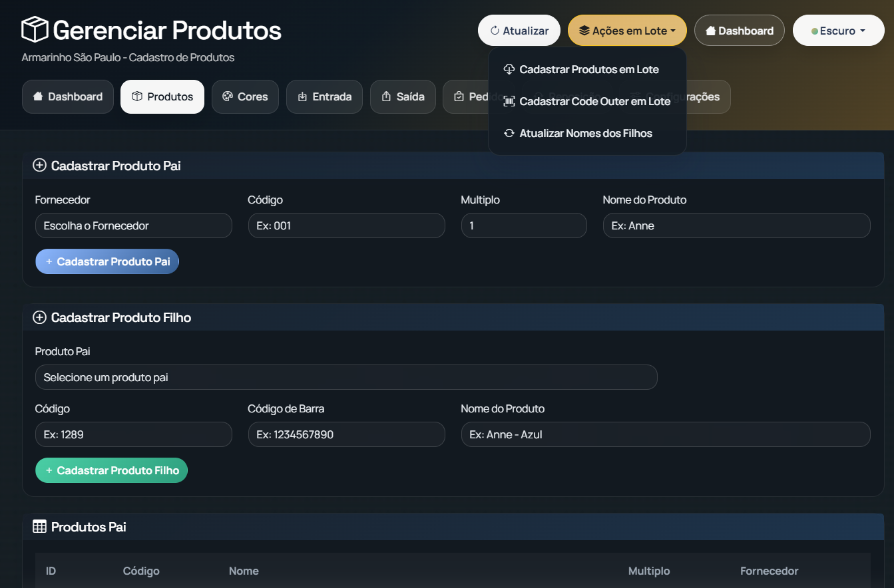The width and height of the screenshot is (894, 588).
Task: Click the sync icon beside Atualizar Nomes dos Filhos
Action: (x=509, y=133)
